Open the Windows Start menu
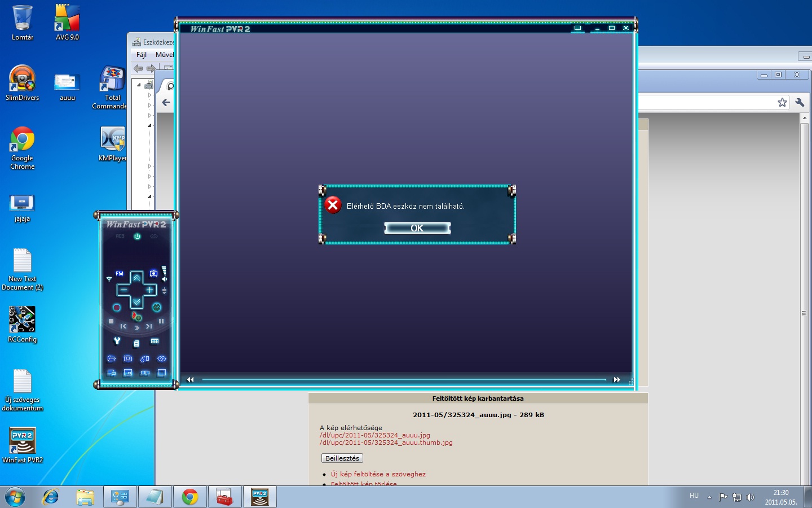The height and width of the screenshot is (508, 812). (x=15, y=497)
